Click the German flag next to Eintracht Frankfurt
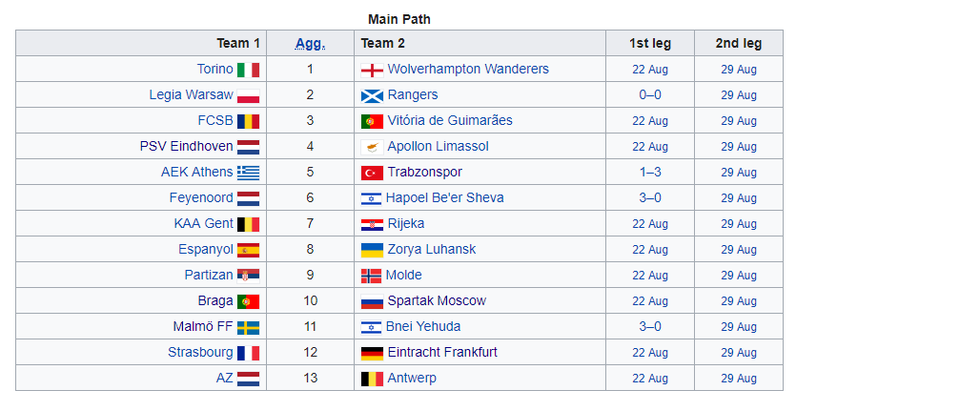Screen dimensions: 980x411 point(372,353)
